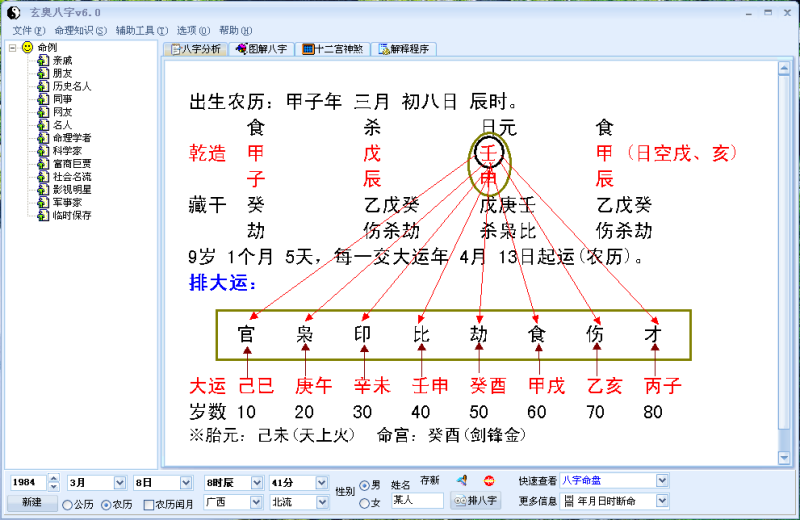Select the 农历 radio button
The image size is (800, 520).
(x=106, y=505)
